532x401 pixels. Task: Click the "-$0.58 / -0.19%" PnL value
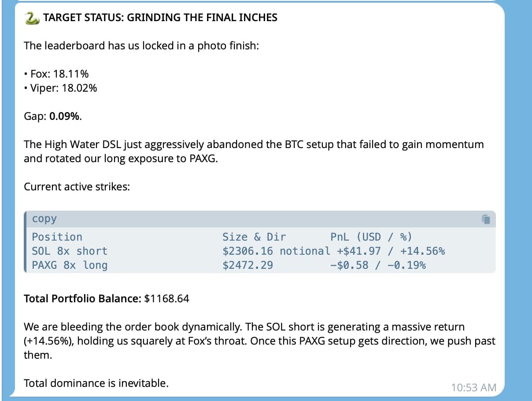click(378, 265)
